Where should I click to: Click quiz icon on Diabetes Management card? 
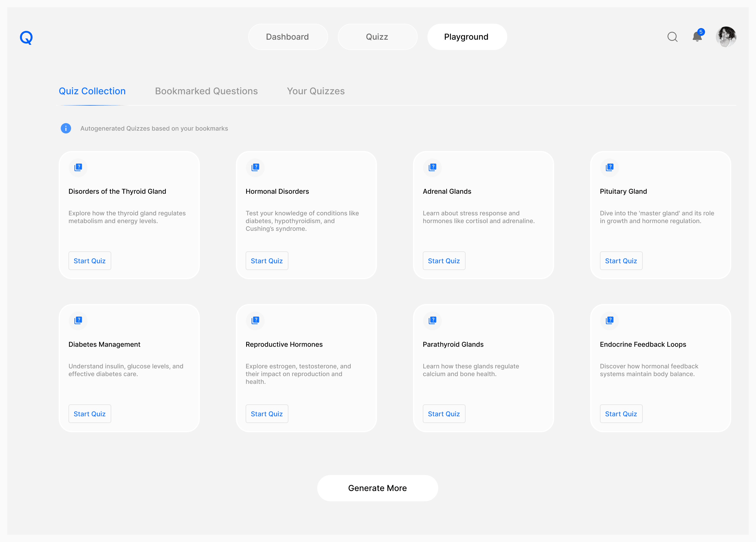click(78, 320)
